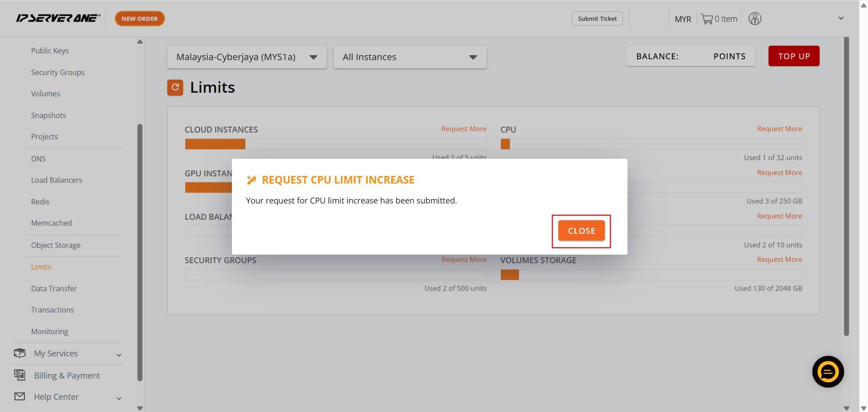
Task: Open the live chat bubble
Action: [827, 372]
